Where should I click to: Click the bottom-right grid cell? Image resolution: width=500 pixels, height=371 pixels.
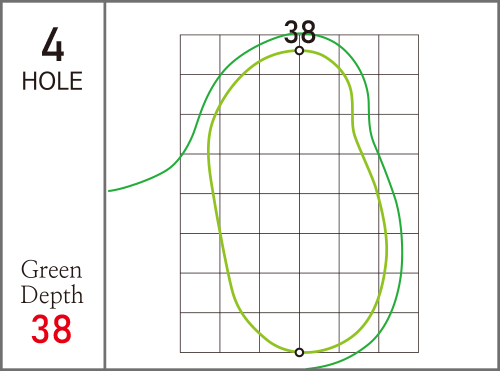(399, 332)
